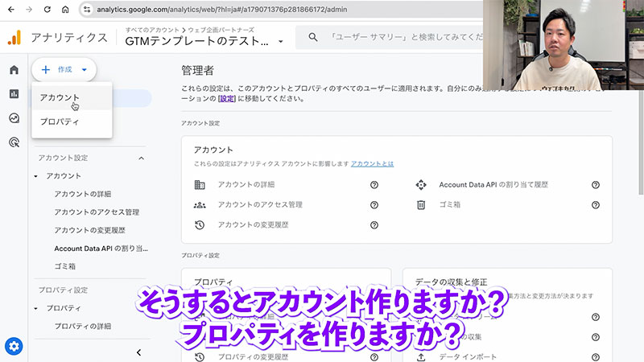Show help for アカウントの変更履歴
This screenshot has height=362, width=644.
click(374, 225)
